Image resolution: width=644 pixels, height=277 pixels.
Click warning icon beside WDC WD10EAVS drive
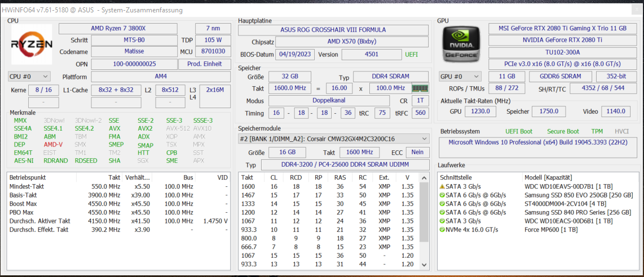click(442, 186)
